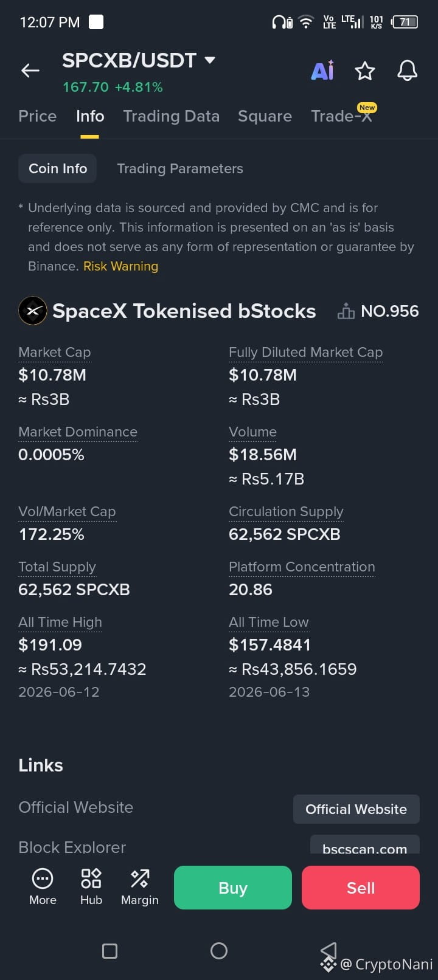Tap the NO.956 ranking icon
The height and width of the screenshot is (980, 438).
[x=346, y=311]
